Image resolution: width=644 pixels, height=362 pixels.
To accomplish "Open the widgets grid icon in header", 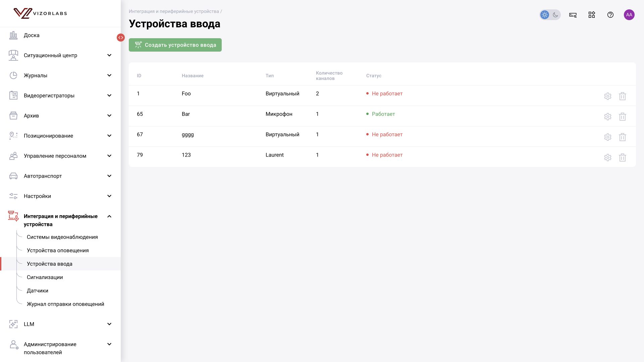I will (x=592, y=15).
